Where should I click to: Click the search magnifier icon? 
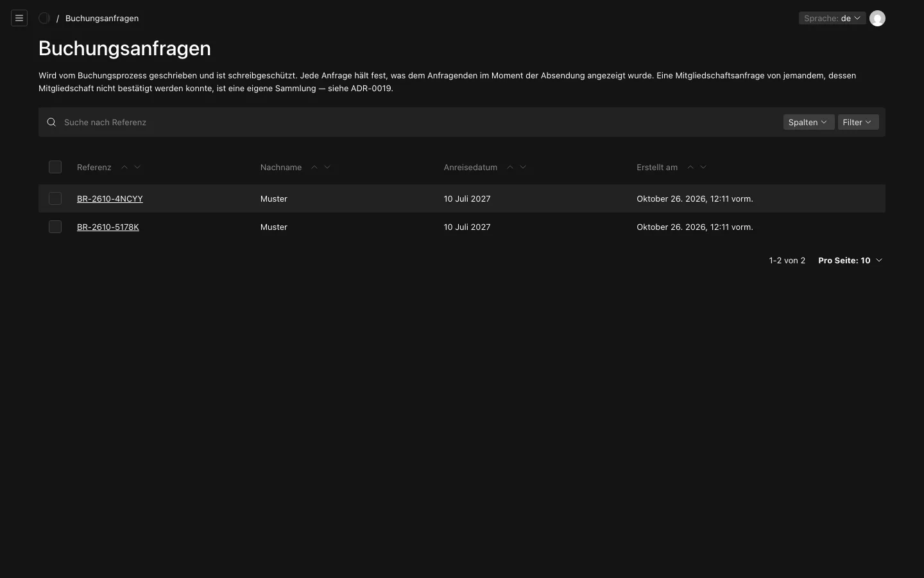click(51, 122)
